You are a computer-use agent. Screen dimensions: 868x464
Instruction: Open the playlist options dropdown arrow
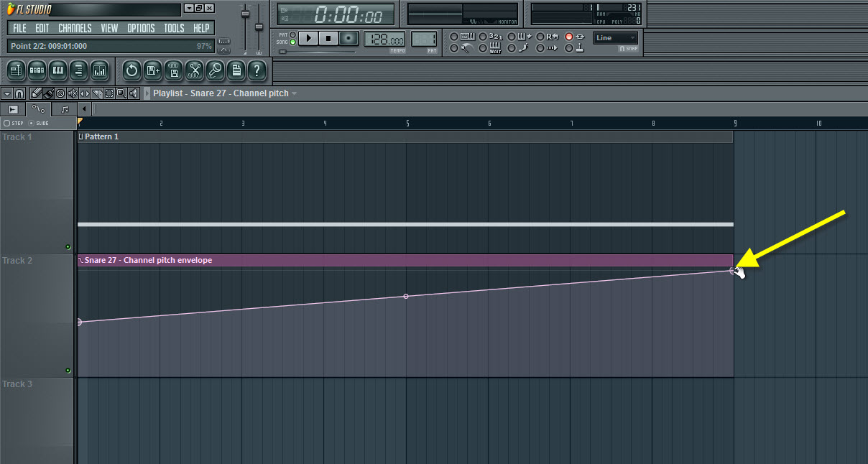click(7, 93)
